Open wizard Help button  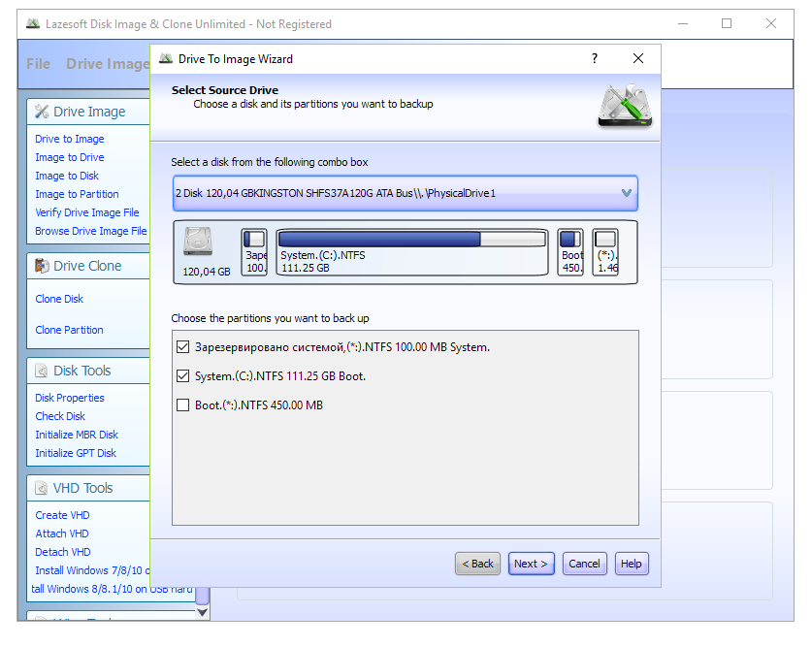tap(632, 564)
